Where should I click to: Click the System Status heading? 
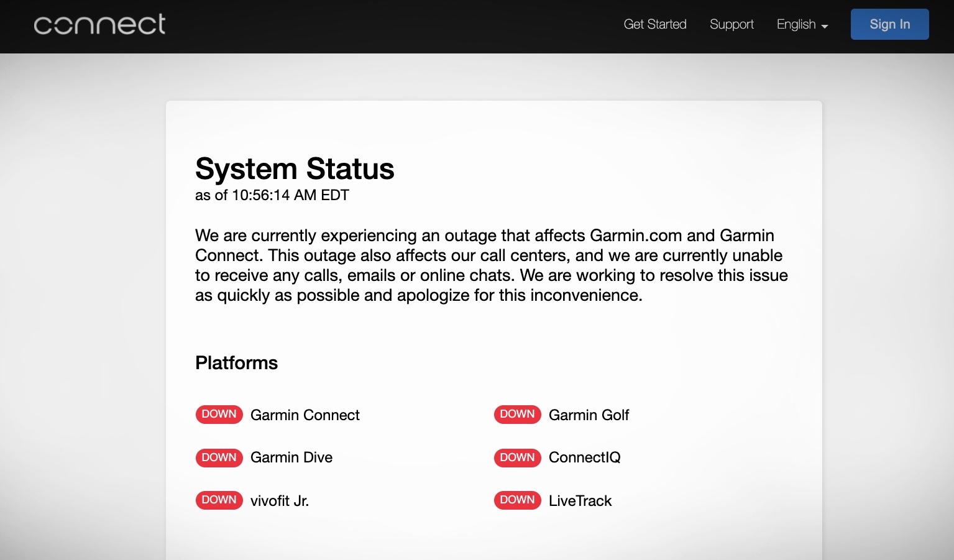pyautogui.click(x=295, y=168)
